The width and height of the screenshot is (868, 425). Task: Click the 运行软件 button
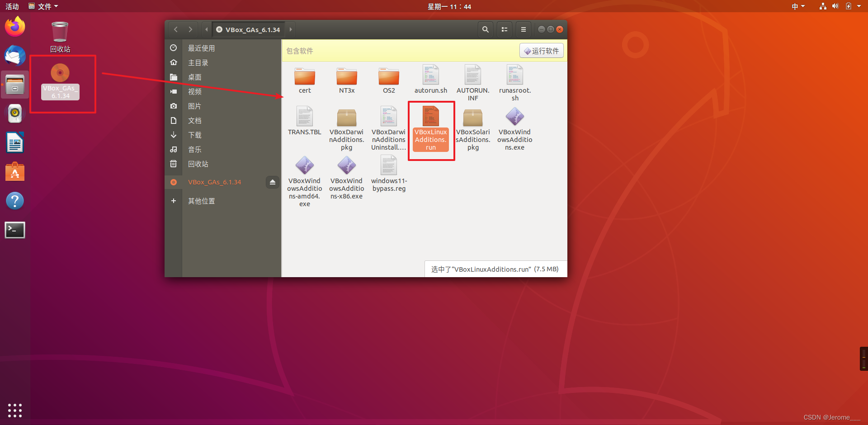point(541,50)
